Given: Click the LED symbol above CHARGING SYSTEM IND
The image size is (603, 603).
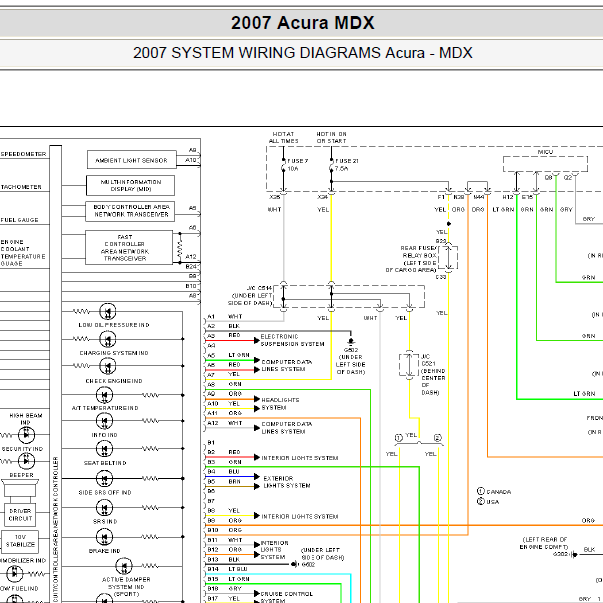Looking at the screenshot, I should pyautogui.click(x=108, y=340).
